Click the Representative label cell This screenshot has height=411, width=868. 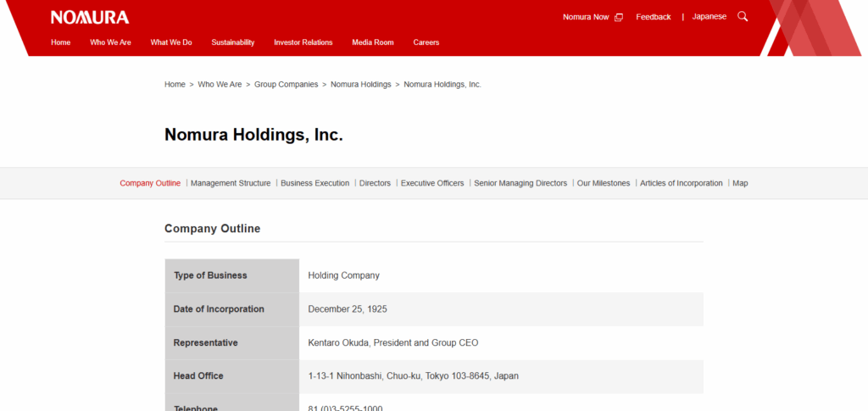(x=232, y=343)
